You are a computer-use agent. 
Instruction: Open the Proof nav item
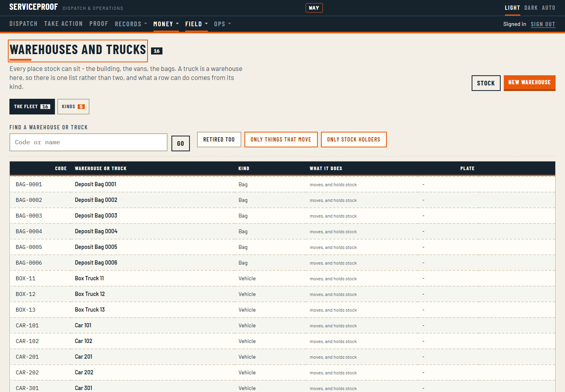pos(98,24)
